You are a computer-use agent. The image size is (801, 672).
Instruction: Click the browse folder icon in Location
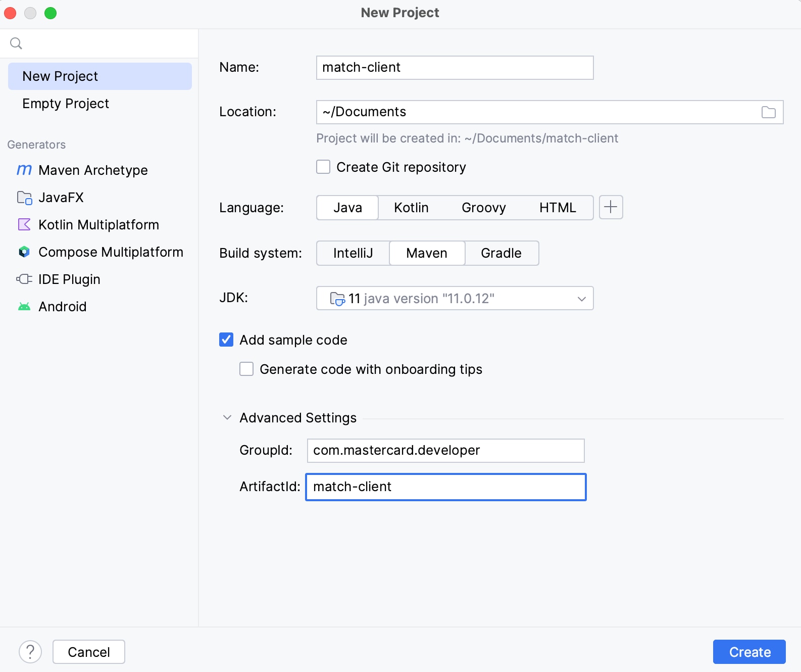[768, 112]
